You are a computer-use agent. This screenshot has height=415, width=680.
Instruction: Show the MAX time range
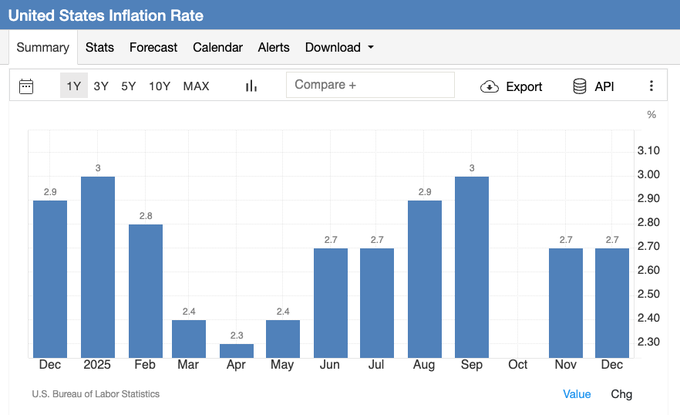[196, 86]
